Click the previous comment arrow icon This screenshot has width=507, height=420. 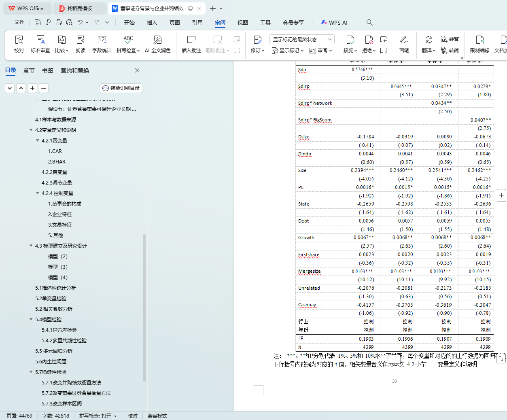click(237, 39)
